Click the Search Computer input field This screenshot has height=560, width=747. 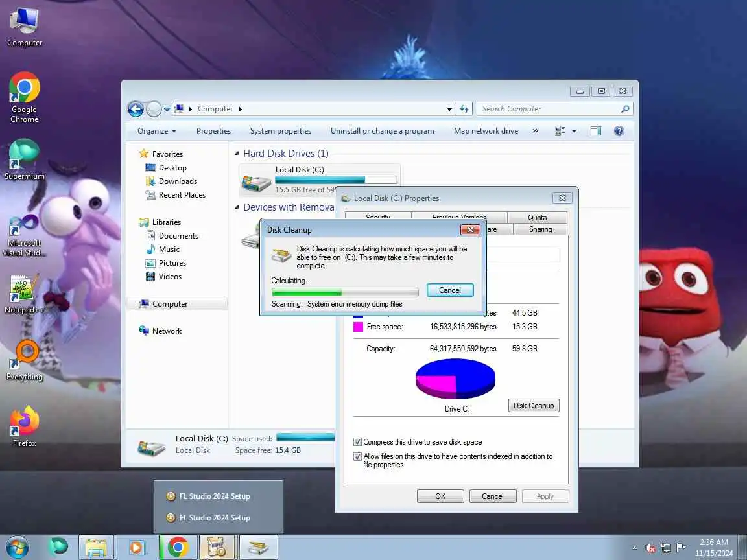(548, 109)
